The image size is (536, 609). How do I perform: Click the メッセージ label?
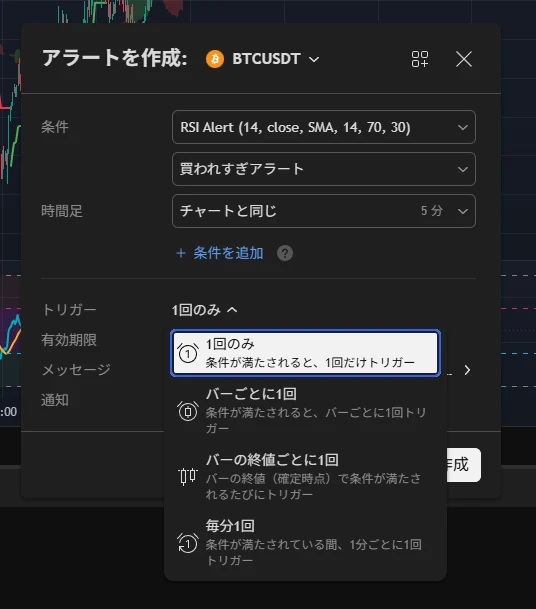(76, 370)
